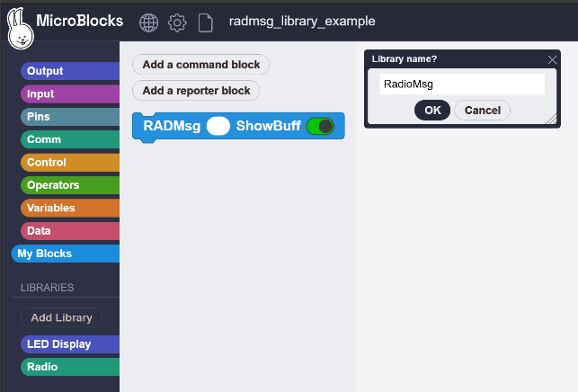Close the Library name dialog
Screen dimensions: 578x392
pyautogui.click(x=552, y=59)
